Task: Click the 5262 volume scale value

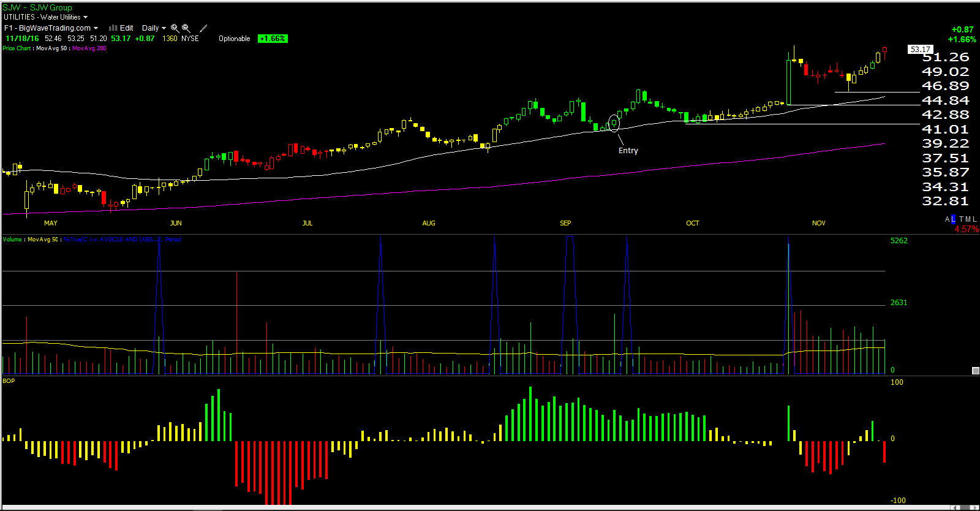Action: [899, 241]
